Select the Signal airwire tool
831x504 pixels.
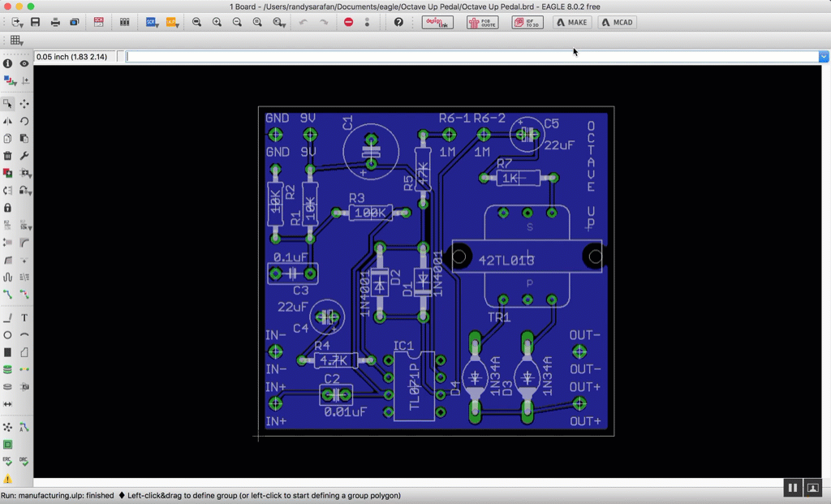[24, 369]
